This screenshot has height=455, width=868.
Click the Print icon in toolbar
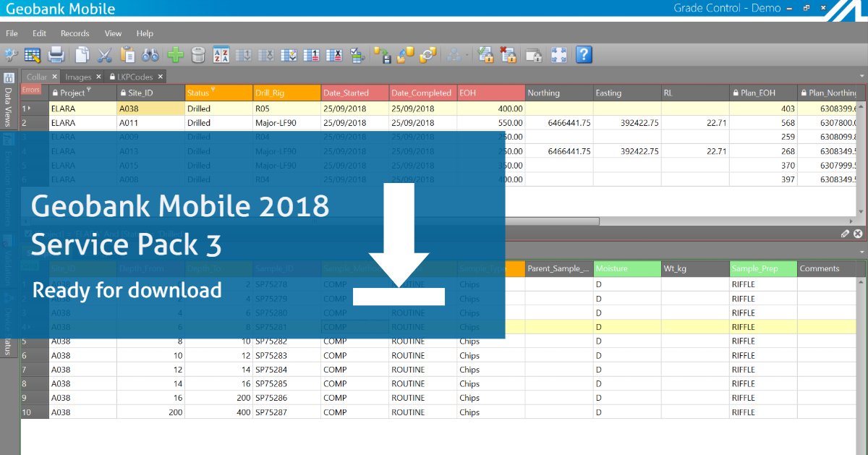(x=56, y=54)
